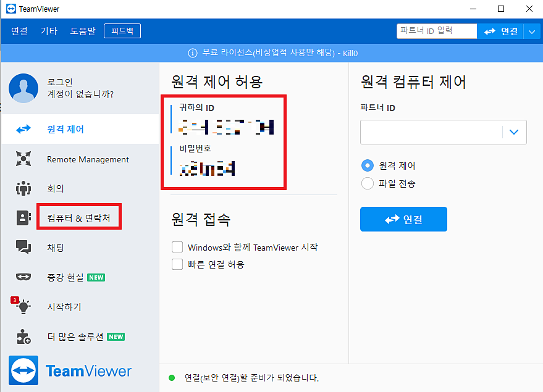Click the 계정이 없습니까? link
The width and height of the screenshot is (543, 392).
[80, 94]
